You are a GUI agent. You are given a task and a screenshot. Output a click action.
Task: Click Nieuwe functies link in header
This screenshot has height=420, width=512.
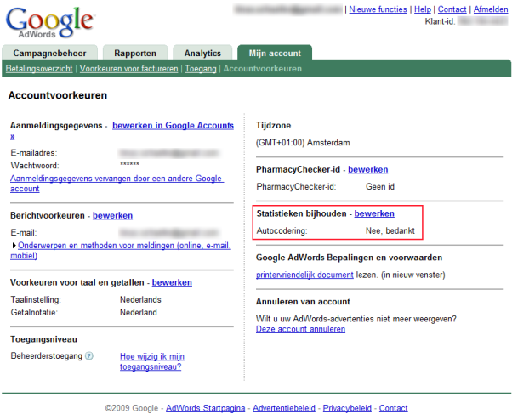click(378, 9)
